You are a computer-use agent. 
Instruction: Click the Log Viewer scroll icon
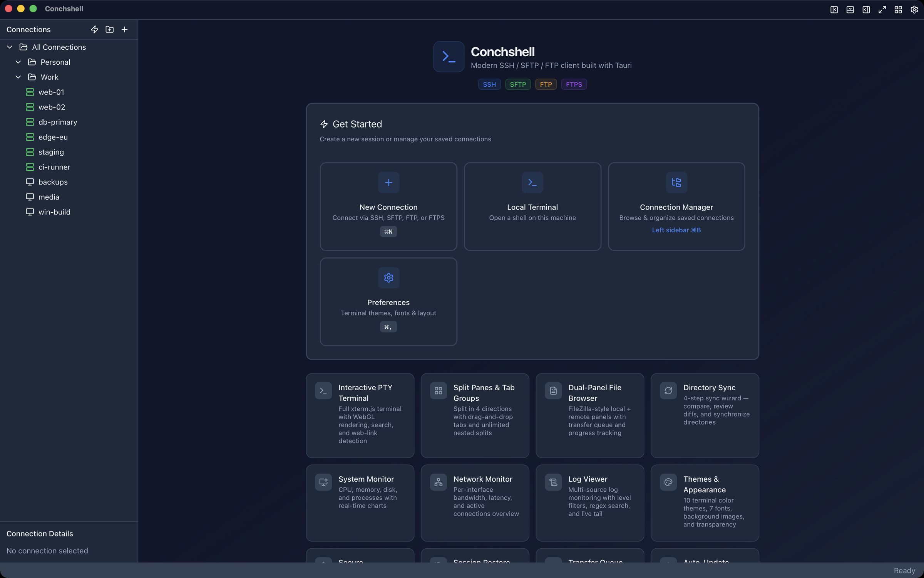(553, 482)
